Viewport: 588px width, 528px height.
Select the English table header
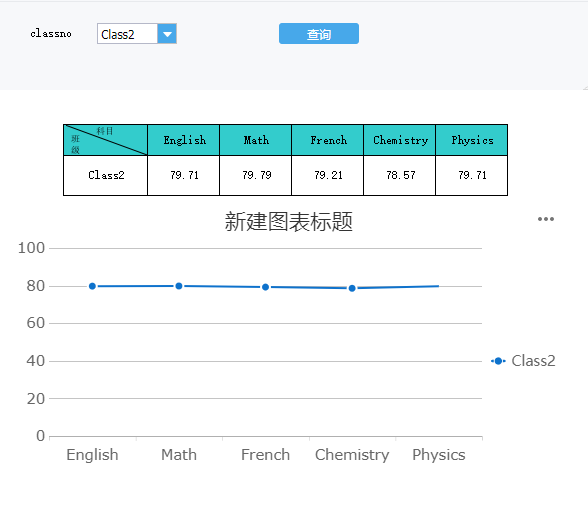183,140
